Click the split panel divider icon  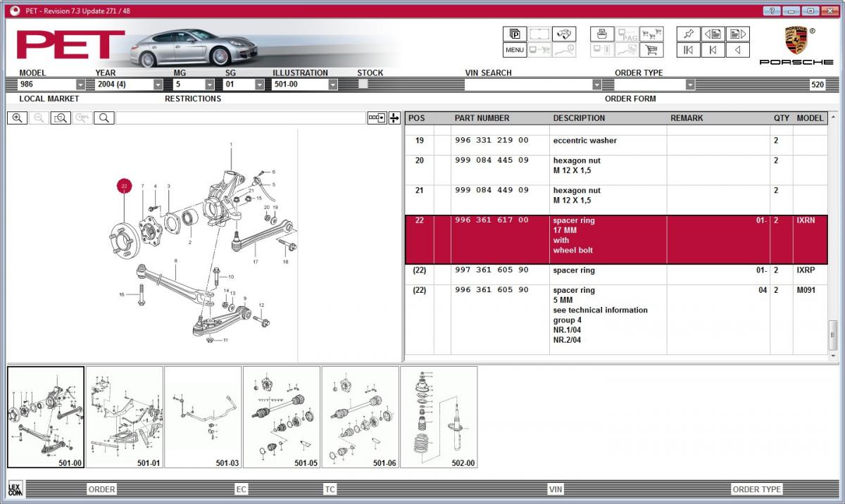point(394,118)
